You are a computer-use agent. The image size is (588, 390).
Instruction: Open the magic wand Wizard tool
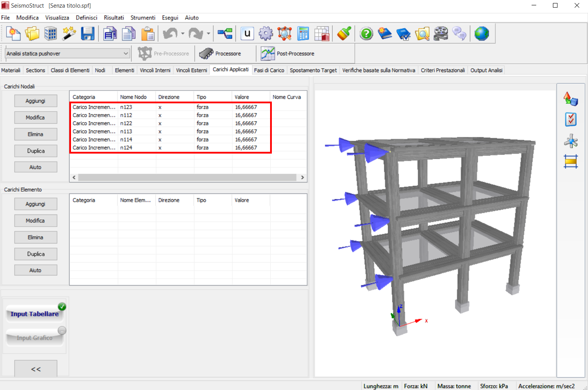click(x=69, y=34)
